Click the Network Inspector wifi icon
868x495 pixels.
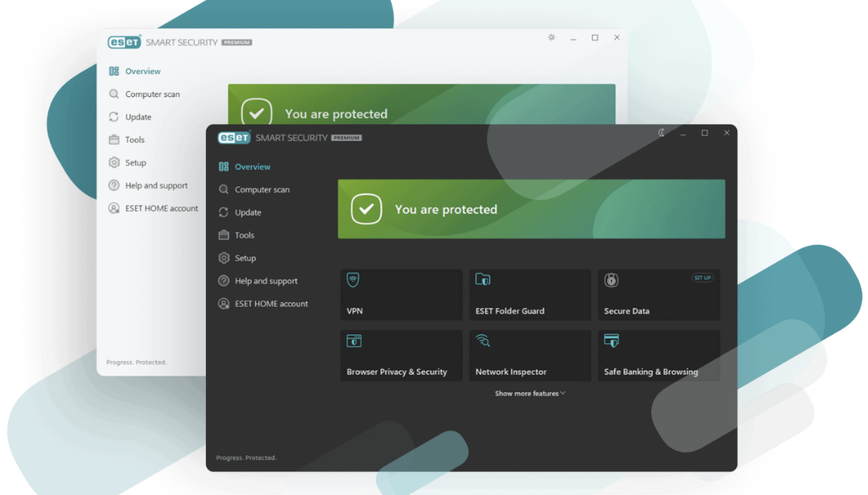[483, 341]
